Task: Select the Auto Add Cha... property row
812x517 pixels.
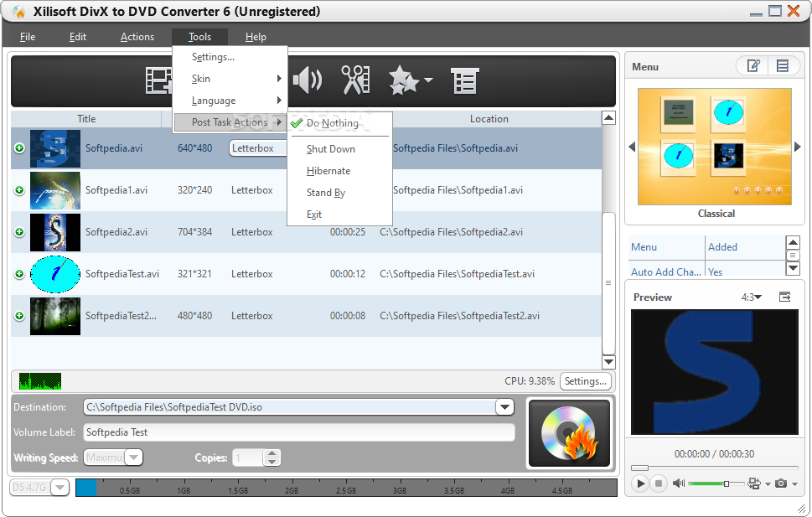Action: 707,271
